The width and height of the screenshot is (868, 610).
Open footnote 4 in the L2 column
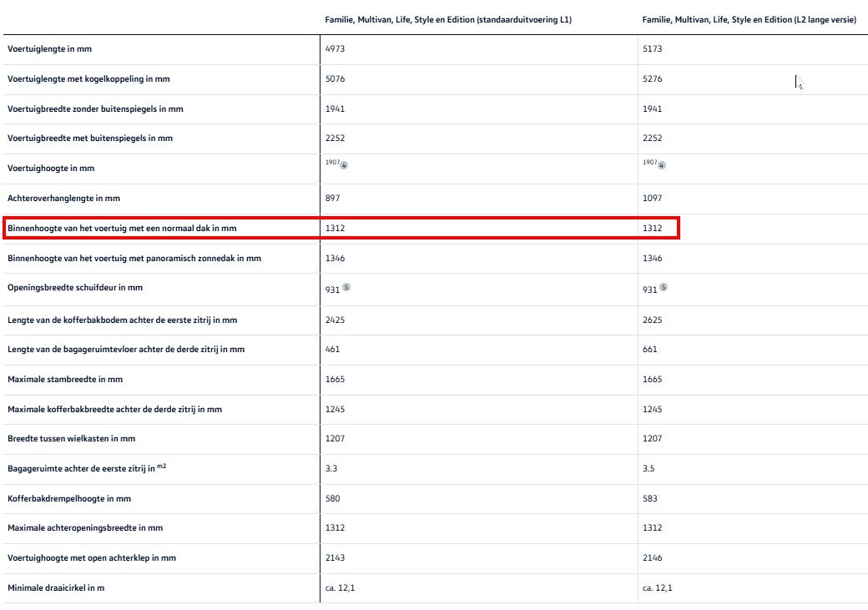662,165
